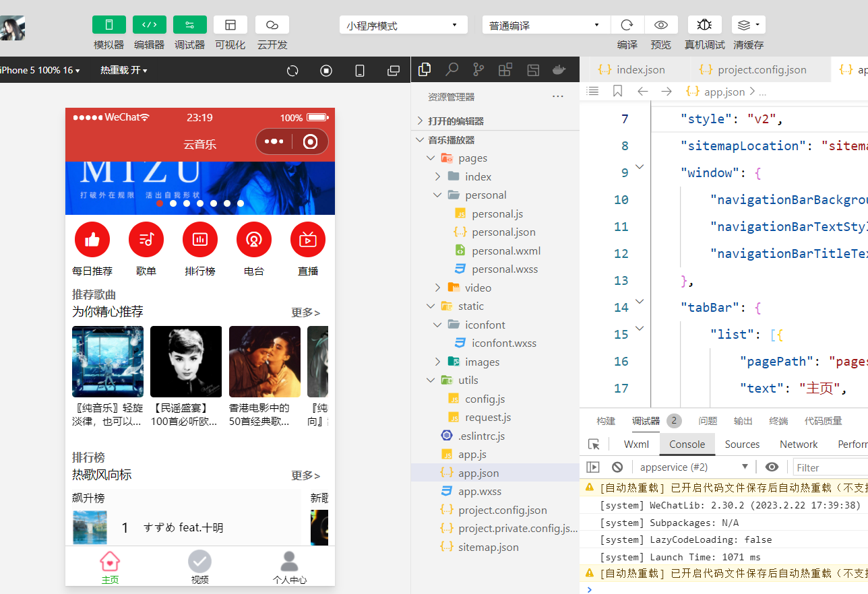Tap the 个人中心 tab in the simulator
This screenshot has width=868, height=594.
(x=289, y=567)
